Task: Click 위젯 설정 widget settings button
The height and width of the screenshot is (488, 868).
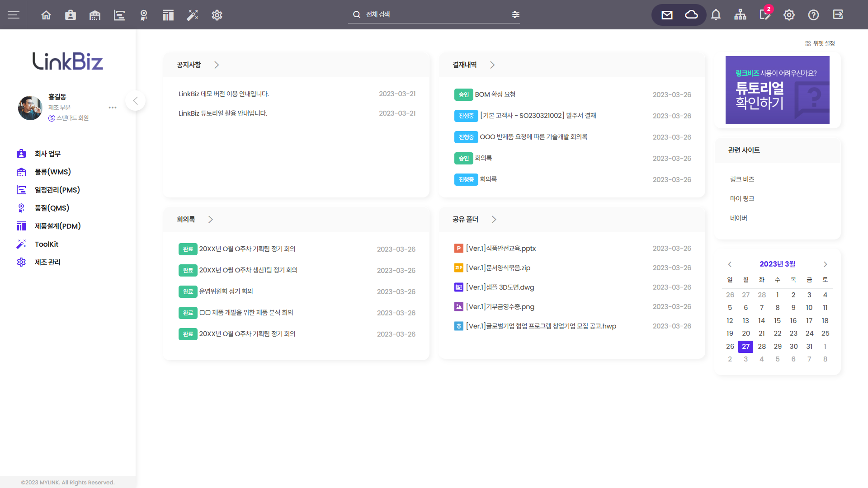Action: [x=820, y=43]
